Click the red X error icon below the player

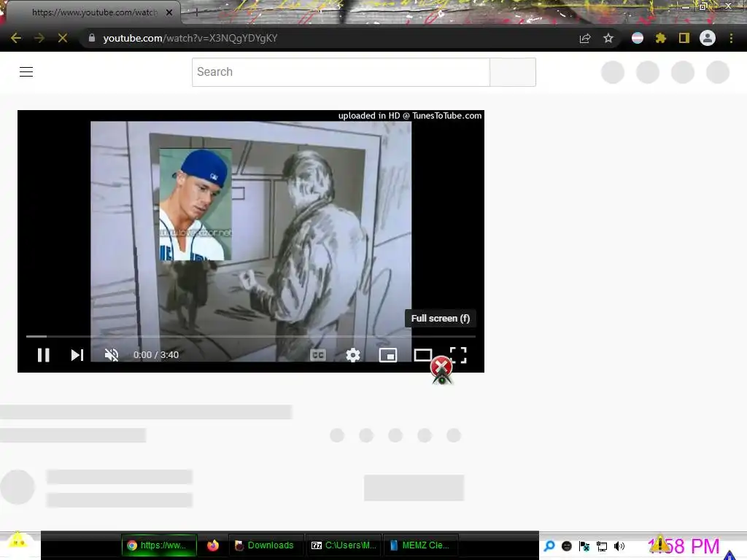coord(441,367)
